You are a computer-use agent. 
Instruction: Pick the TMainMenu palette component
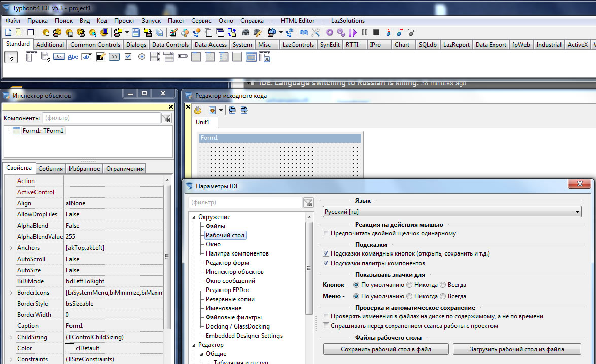(31, 57)
